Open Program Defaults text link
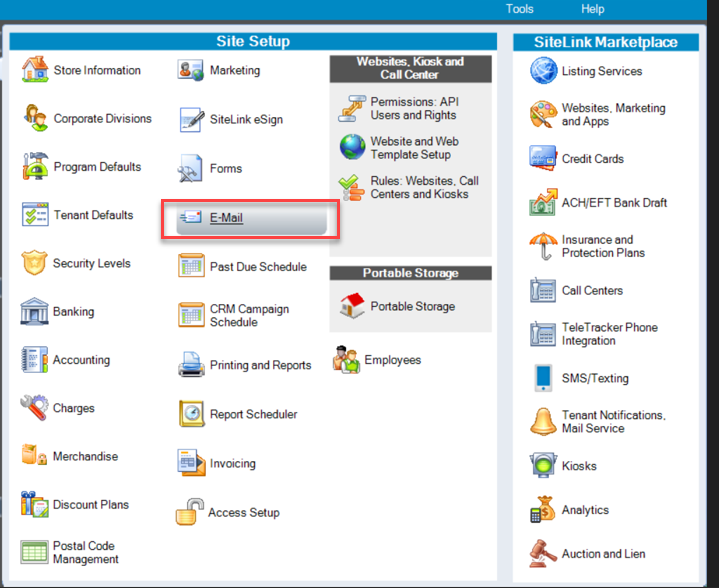The height and width of the screenshot is (588, 719). click(x=97, y=166)
